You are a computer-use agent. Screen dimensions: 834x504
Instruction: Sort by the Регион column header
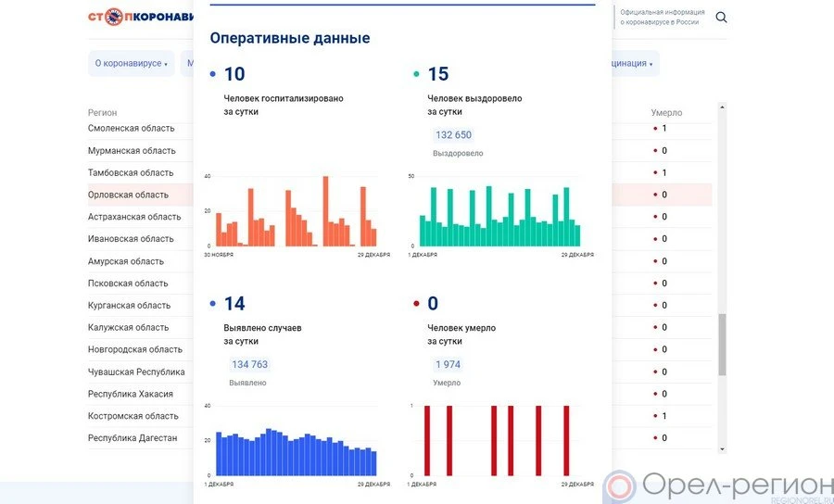tap(102, 113)
